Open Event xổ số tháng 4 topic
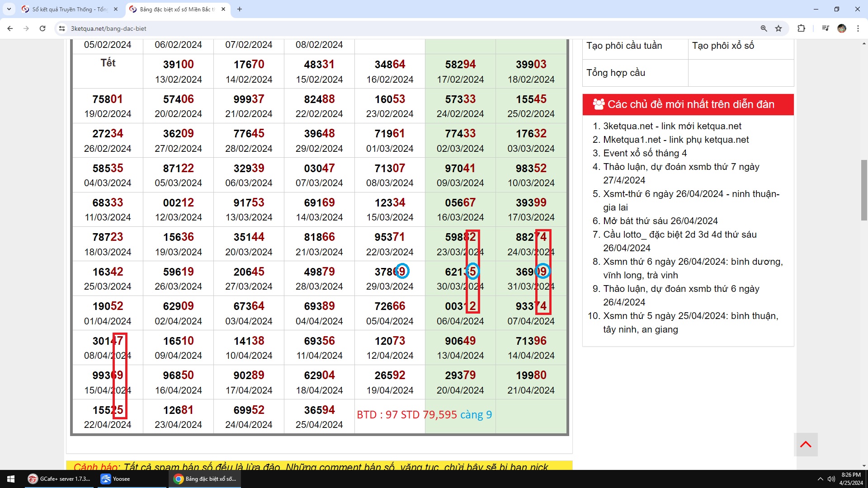The image size is (868, 488). tap(645, 153)
